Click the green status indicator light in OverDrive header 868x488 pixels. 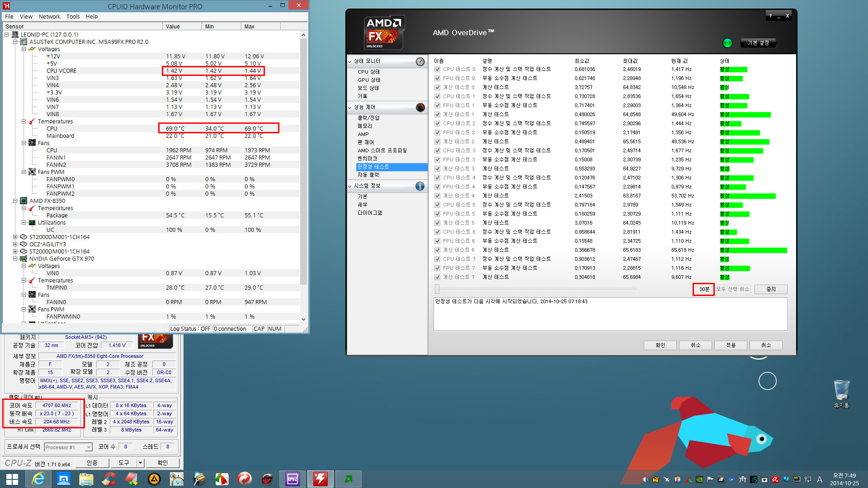click(x=727, y=43)
